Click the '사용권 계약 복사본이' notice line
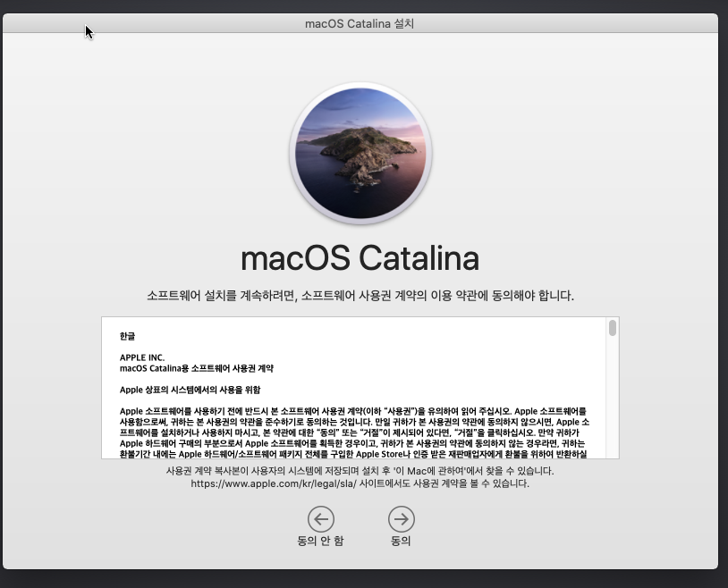Screen dimensions: 728x588 tap(360, 471)
